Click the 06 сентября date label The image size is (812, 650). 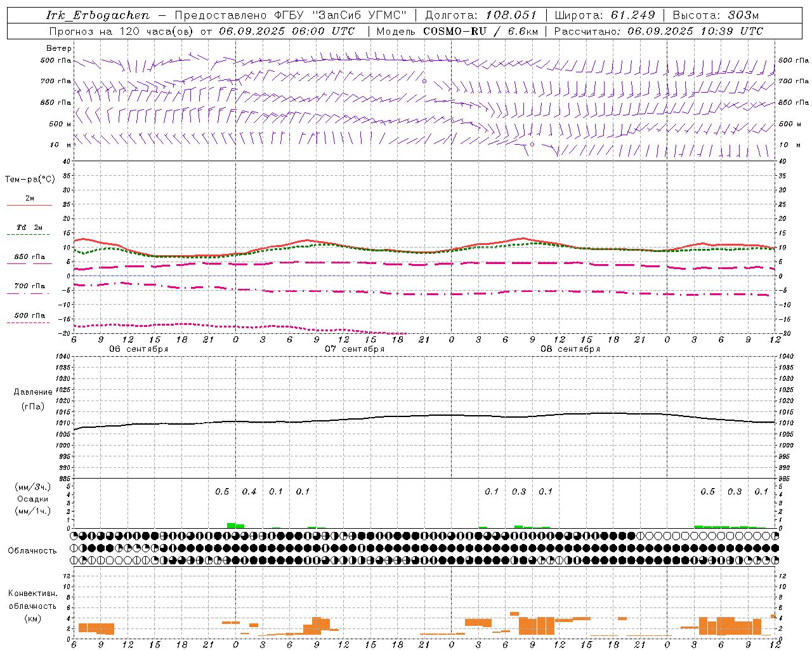138,349
